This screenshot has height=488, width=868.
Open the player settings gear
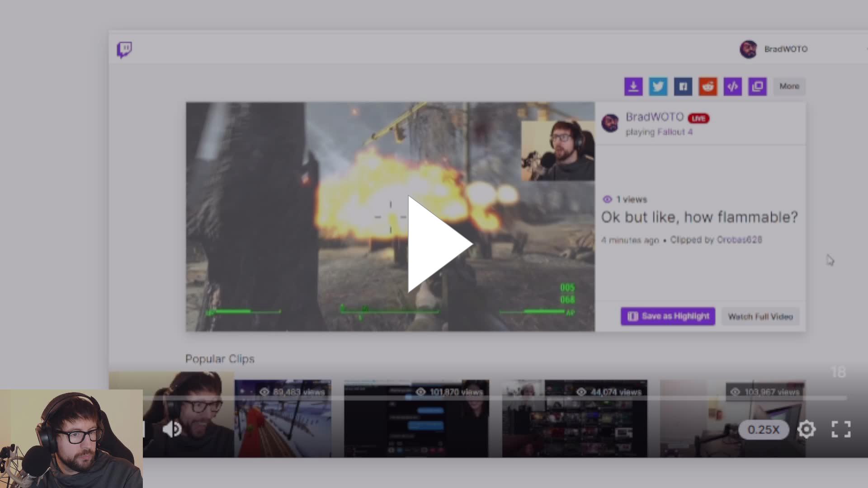point(807,430)
